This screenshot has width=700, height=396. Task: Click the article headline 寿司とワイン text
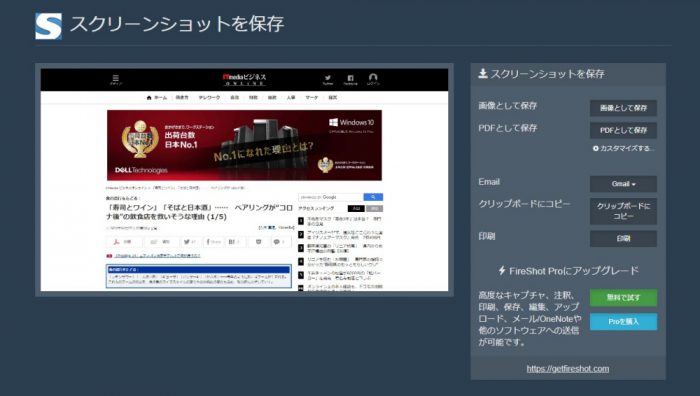[199, 212]
